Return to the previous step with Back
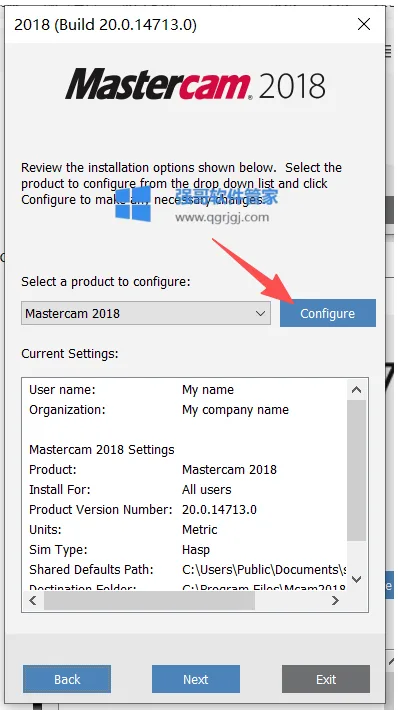398x710 pixels. coord(67,679)
